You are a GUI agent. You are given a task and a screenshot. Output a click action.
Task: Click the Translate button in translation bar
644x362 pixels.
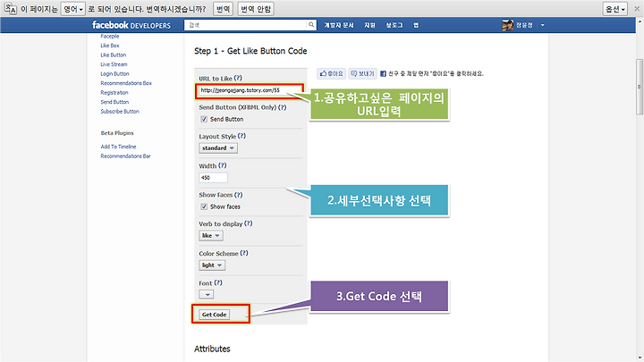pos(223,9)
